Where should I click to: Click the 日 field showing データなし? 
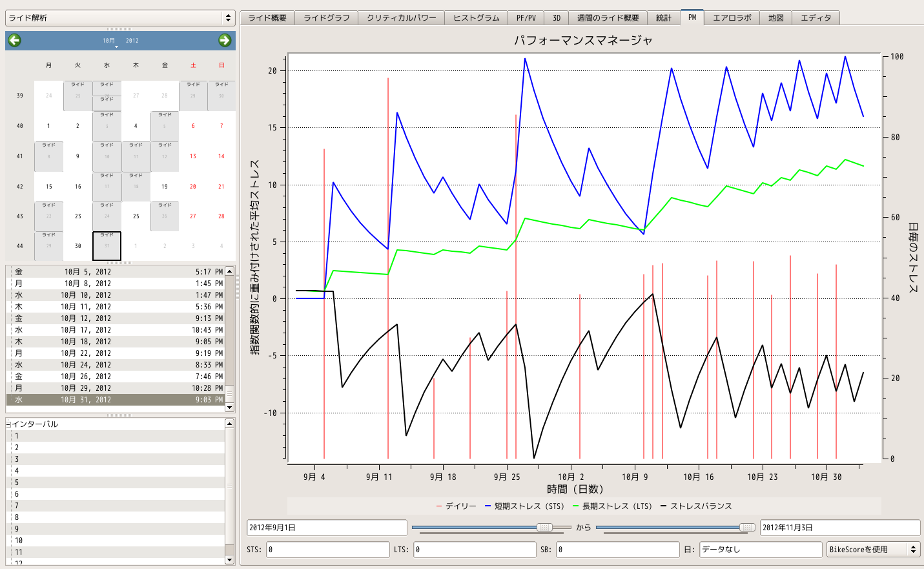[761, 550]
